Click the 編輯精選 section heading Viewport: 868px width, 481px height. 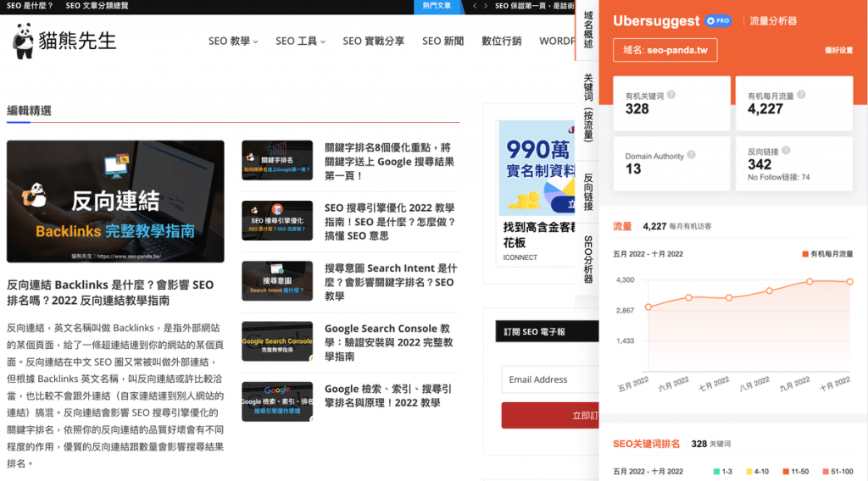point(29,111)
